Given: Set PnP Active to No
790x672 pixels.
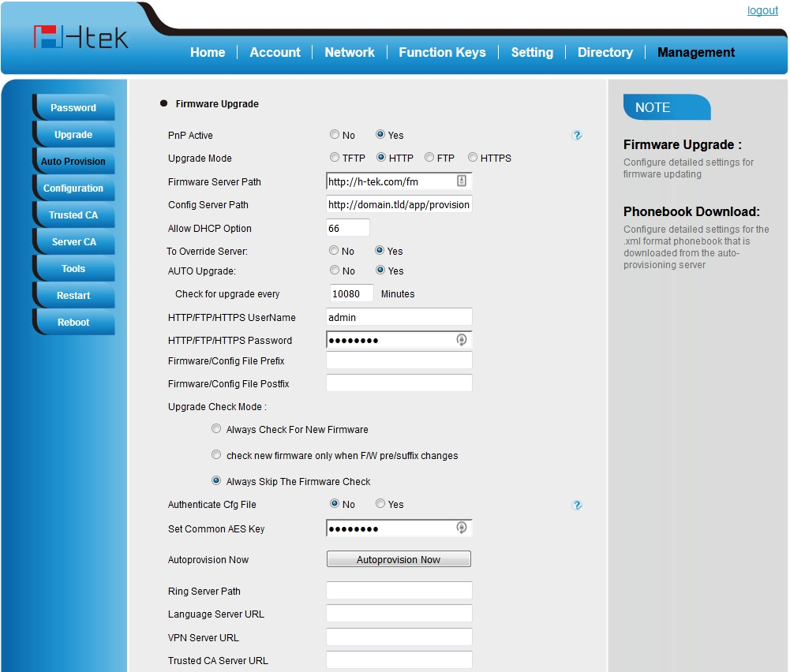Looking at the screenshot, I should (335, 135).
